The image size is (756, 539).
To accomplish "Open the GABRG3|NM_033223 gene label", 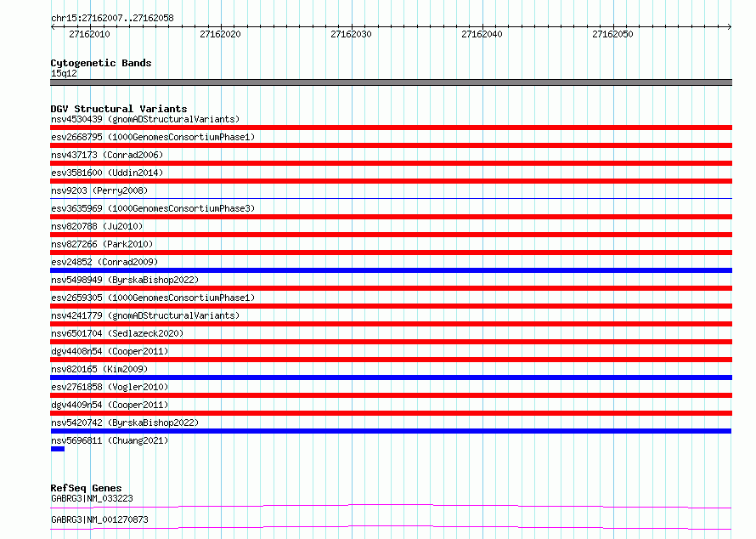I will coord(92,498).
